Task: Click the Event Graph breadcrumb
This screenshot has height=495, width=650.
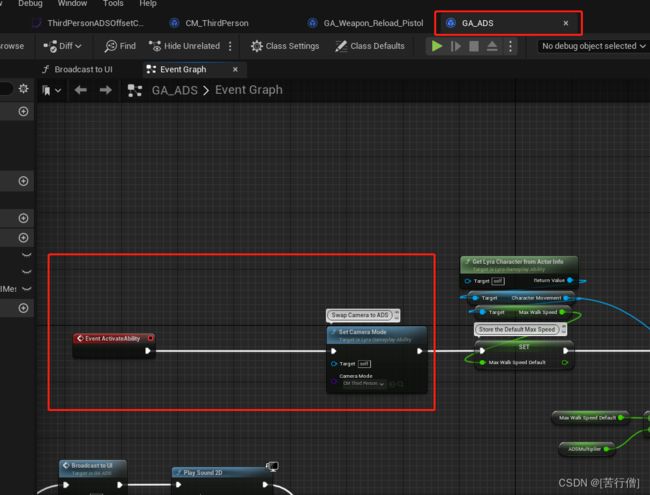Action: click(x=249, y=90)
